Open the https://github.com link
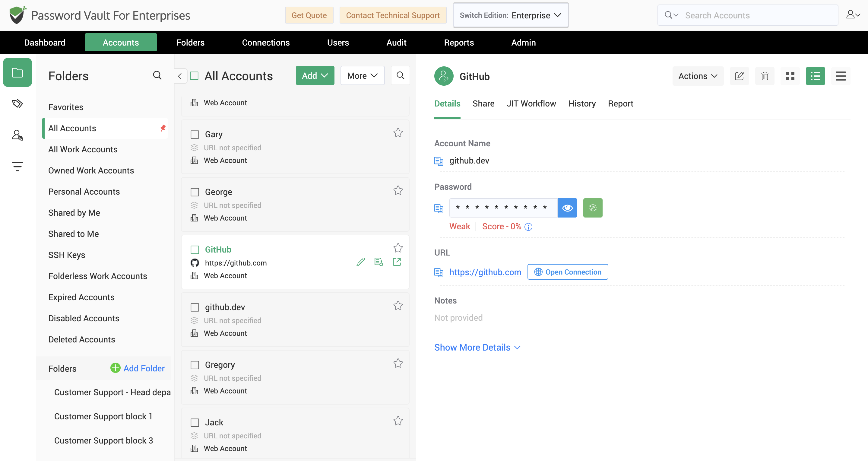868x461 pixels. (x=485, y=272)
